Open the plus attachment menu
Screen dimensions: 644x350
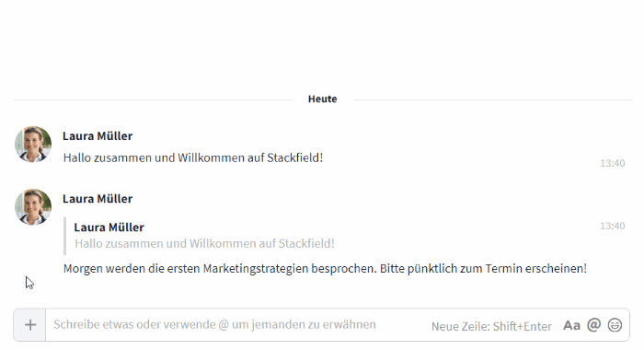click(x=30, y=325)
